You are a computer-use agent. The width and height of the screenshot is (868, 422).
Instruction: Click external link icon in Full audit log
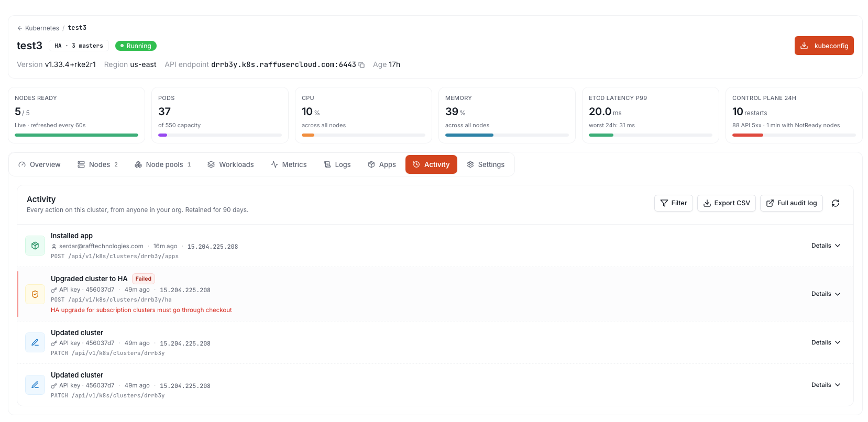770,203
